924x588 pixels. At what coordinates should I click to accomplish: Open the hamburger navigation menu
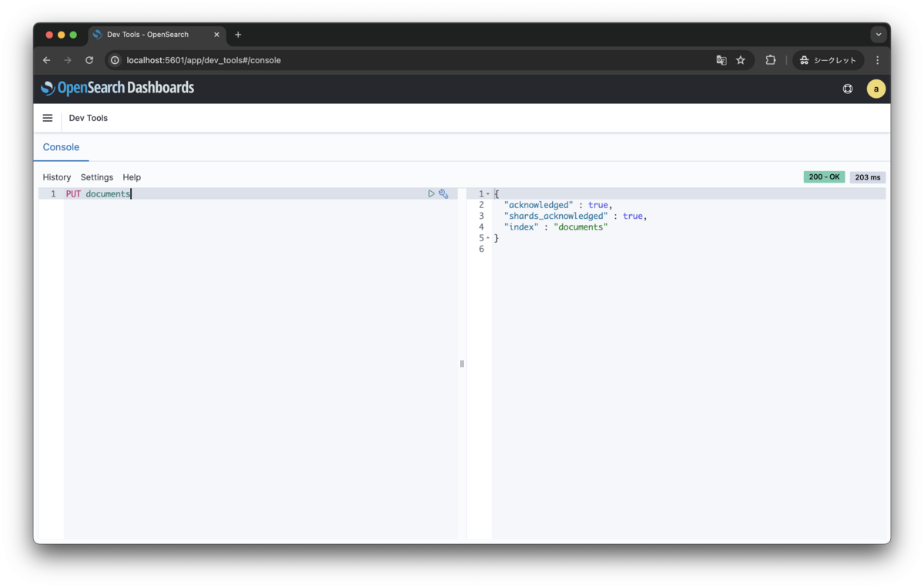click(x=48, y=118)
